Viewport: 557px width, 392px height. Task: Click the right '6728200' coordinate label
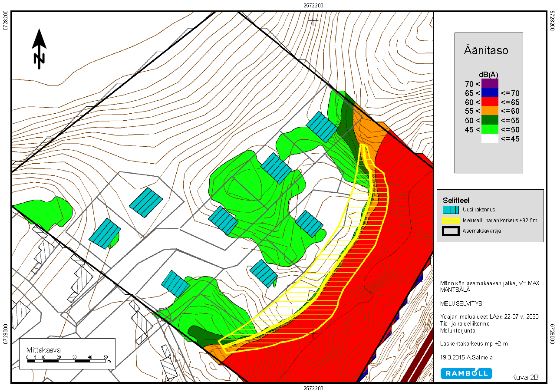coord(553,20)
